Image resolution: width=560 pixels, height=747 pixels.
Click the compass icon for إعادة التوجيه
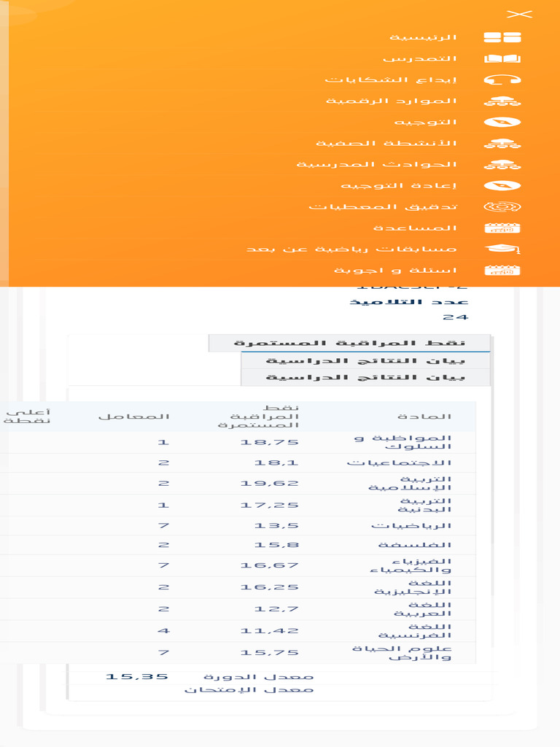[502, 185]
